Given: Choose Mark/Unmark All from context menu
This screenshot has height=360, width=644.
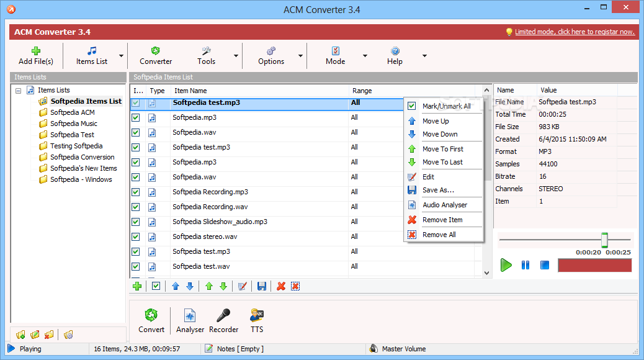Looking at the screenshot, I should click(444, 106).
